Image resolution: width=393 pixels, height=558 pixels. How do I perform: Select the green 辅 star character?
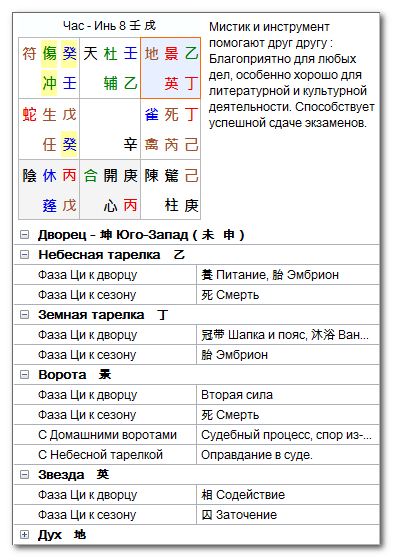110,83
